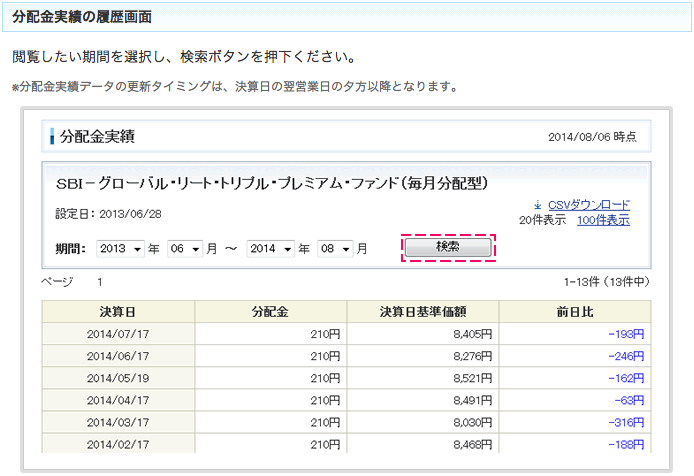Screen dimensions: 694x476
Task: Click the date 2014/05/19 cell
Action: click(x=118, y=378)
